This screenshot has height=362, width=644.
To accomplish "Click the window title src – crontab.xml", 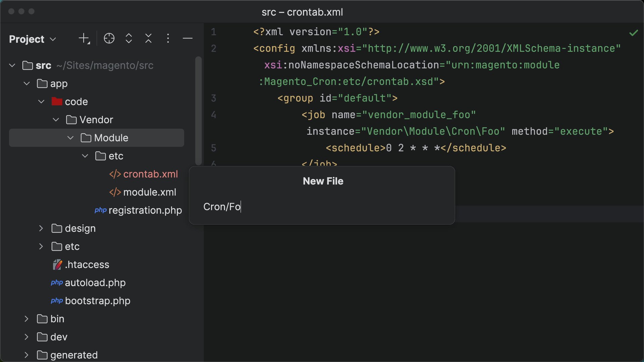I will click(302, 12).
